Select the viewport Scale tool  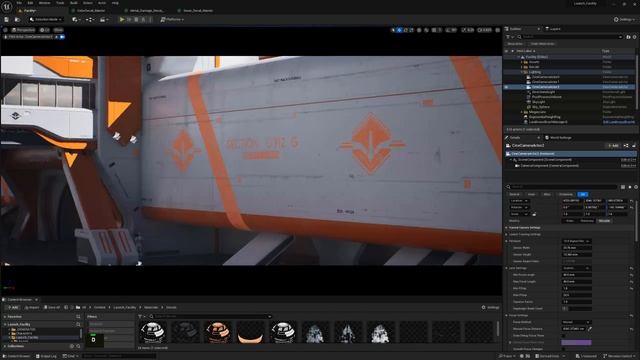(x=411, y=30)
